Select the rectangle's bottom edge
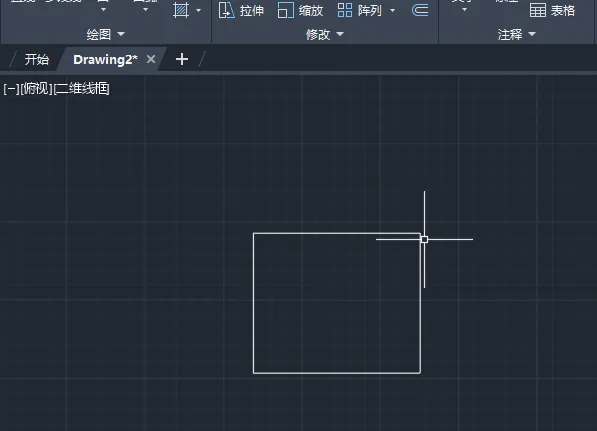Screen dimensions: 597x431 pyautogui.click(x=337, y=373)
